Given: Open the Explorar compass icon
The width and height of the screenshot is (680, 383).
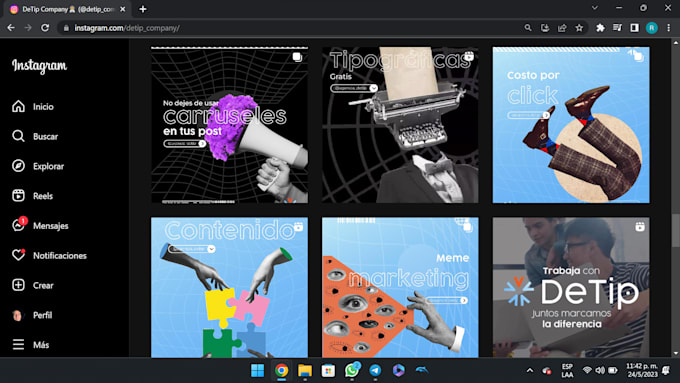Looking at the screenshot, I should pyautogui.click(x=18, y=166).
